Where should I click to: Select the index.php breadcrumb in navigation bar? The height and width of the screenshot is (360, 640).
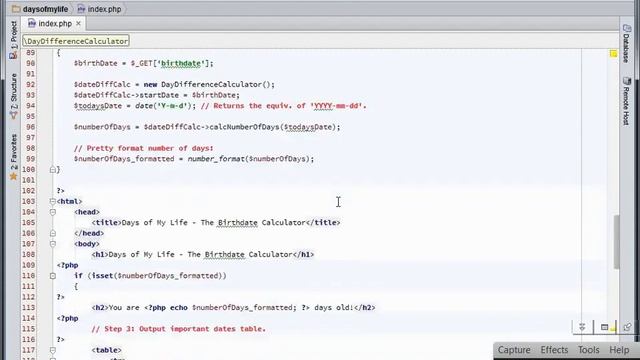click(x=99, y=9)
